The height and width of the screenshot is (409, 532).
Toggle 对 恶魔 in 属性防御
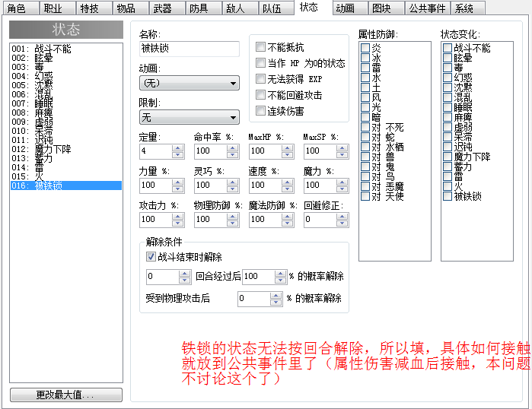click(365, 186)
